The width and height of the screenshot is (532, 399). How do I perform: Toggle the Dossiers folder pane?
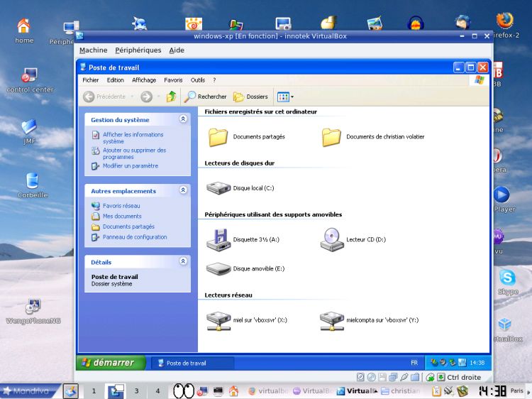[250, 97]
